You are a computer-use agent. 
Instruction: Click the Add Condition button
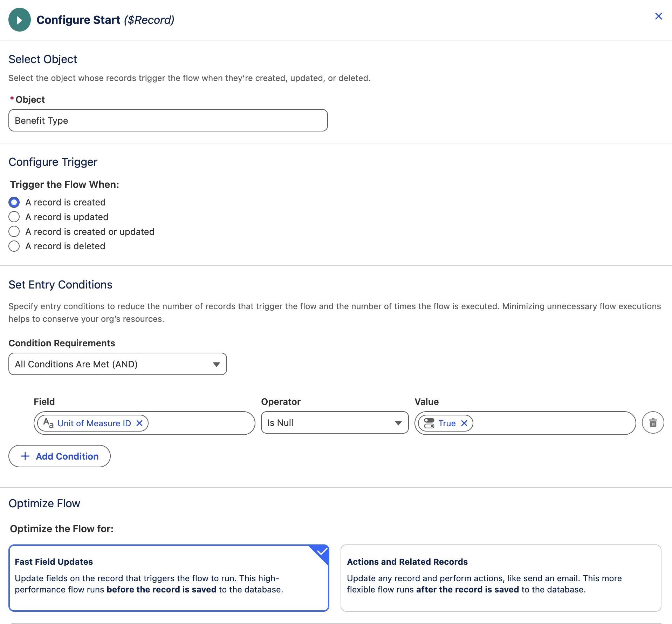pos(60,456)
